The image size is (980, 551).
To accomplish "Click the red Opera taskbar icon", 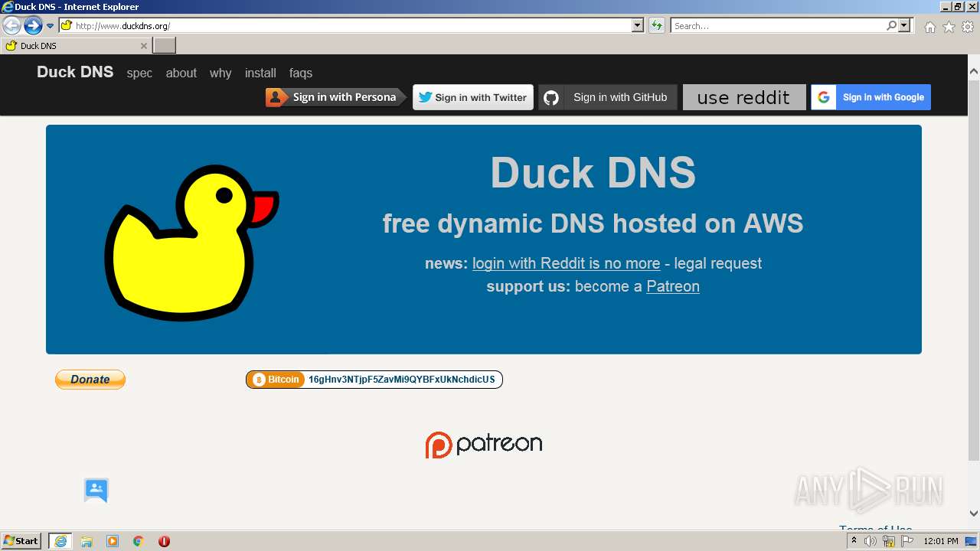I will click(164, 541).
